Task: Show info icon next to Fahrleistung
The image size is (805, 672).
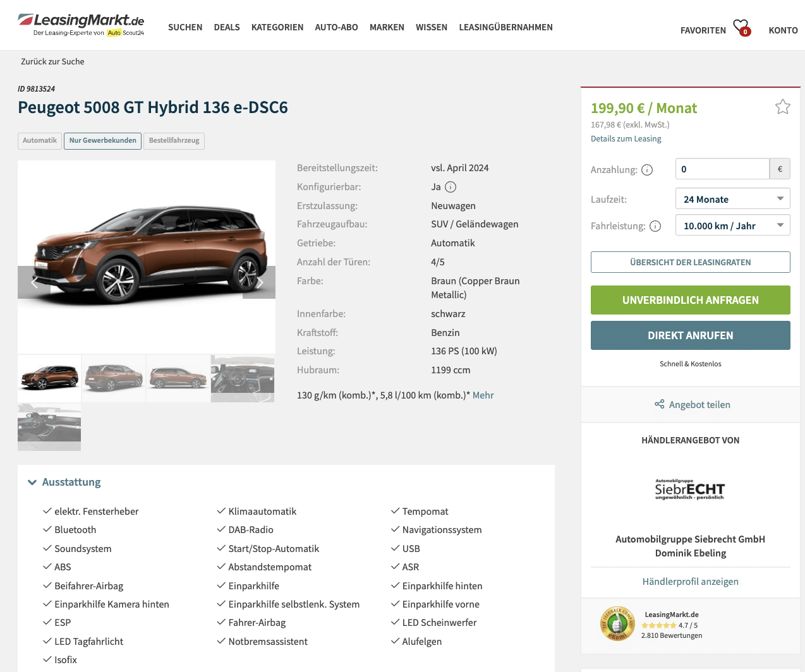Action: (x=655, y=226)
